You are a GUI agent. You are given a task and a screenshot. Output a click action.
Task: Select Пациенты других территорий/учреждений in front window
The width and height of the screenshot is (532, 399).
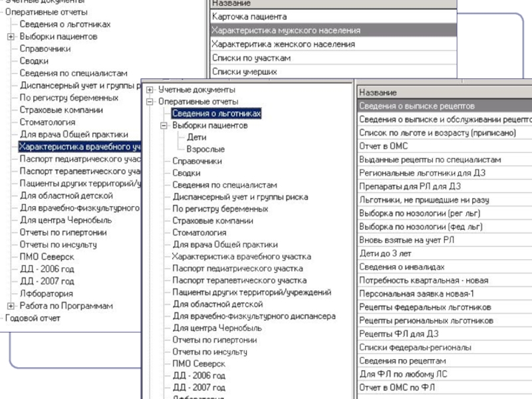pos(252,292)
